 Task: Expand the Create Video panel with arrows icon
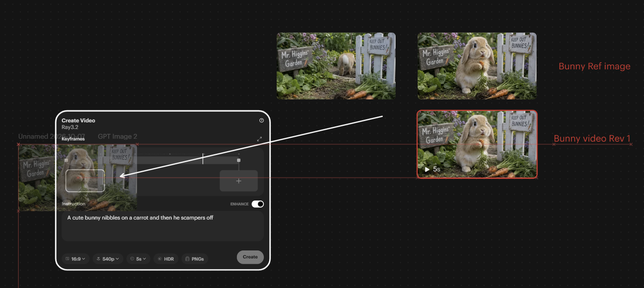259,139
